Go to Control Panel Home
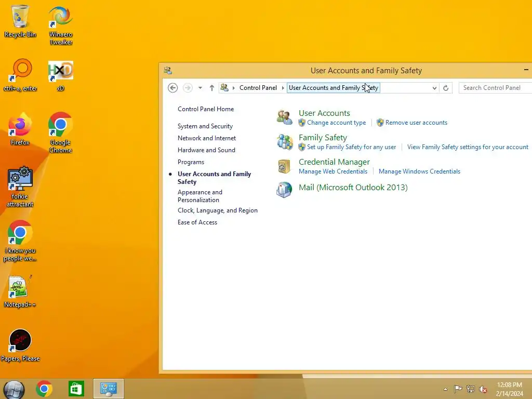 tap(206, 109)
